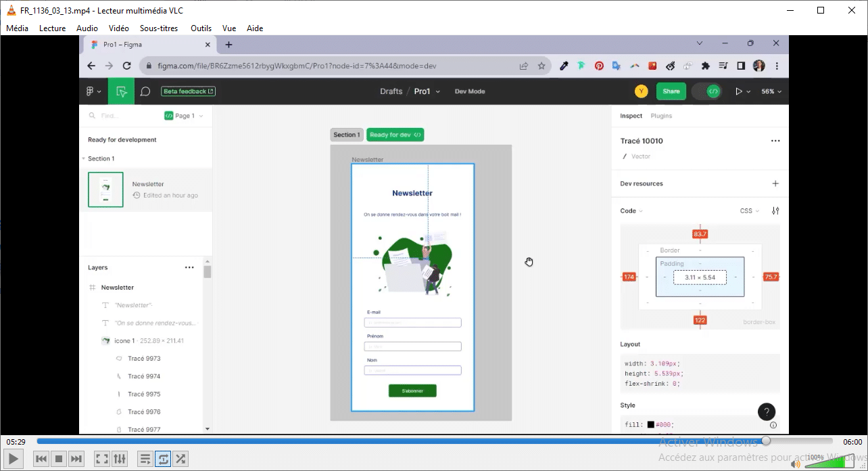Select the Tracé 9977 layer
The height and width of the screenshot is (471, 868).
pos(144,429)
